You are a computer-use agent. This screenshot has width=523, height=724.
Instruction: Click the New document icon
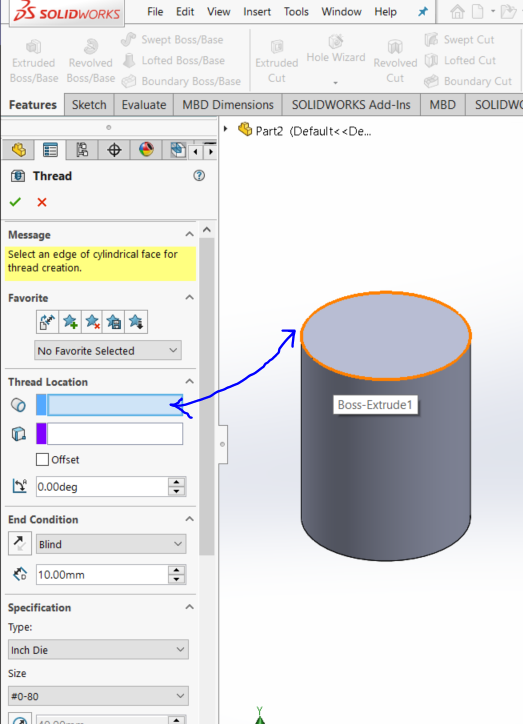(x=477, y=12)
